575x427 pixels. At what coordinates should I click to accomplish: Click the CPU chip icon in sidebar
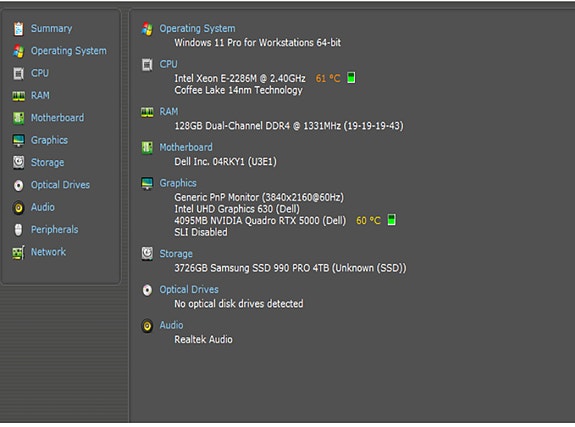(x=18, y=73)
